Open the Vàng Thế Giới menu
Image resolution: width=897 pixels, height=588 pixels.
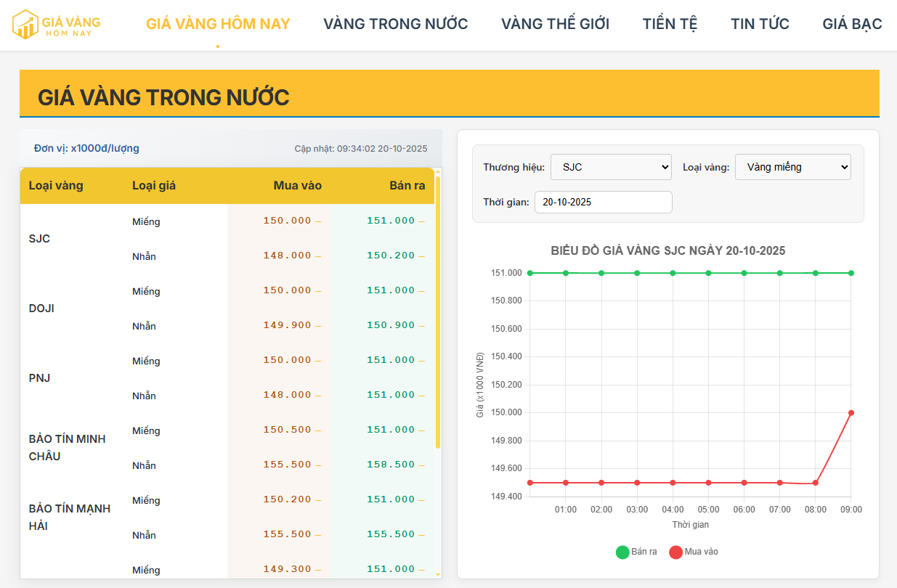[555, 24]
